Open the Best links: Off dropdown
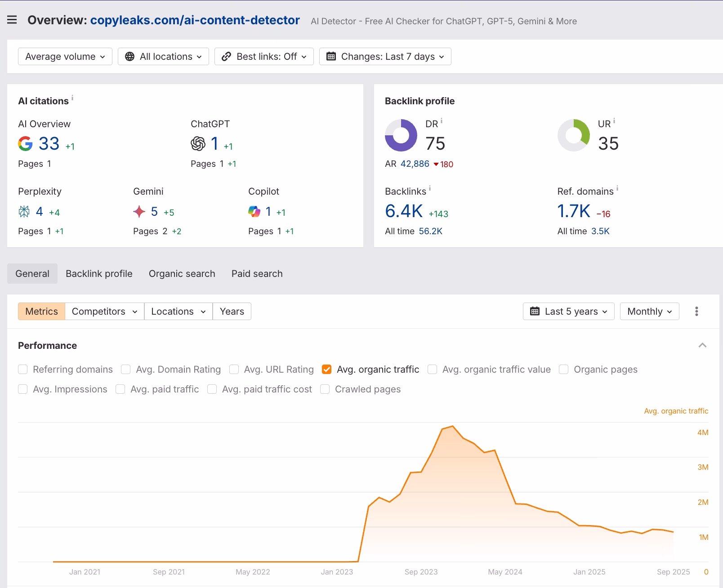723x588 pixels. click(264, 57)
